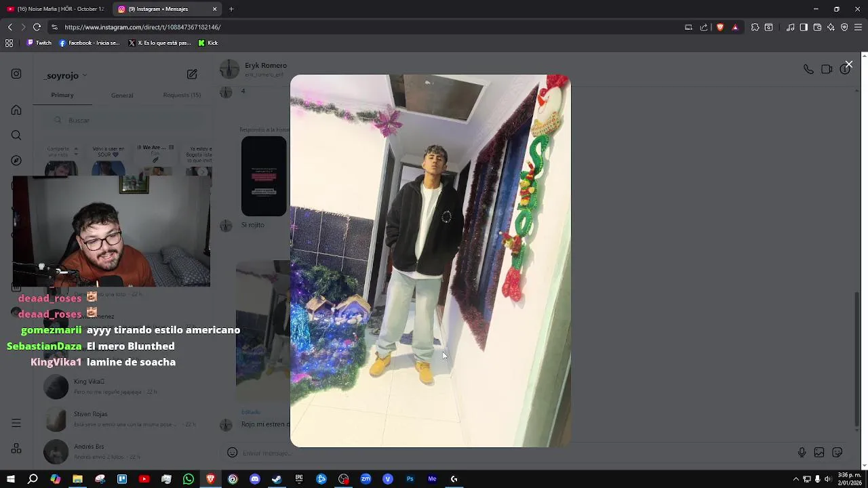Reload the Instagram page
The width and height of the screenshot is (868, 488).
coord(37,27)
